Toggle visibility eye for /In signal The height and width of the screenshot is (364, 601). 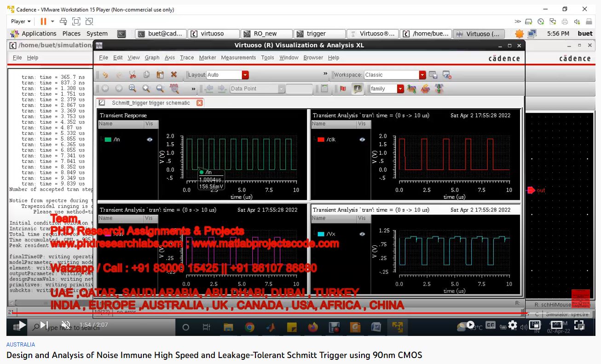point(150,139)
